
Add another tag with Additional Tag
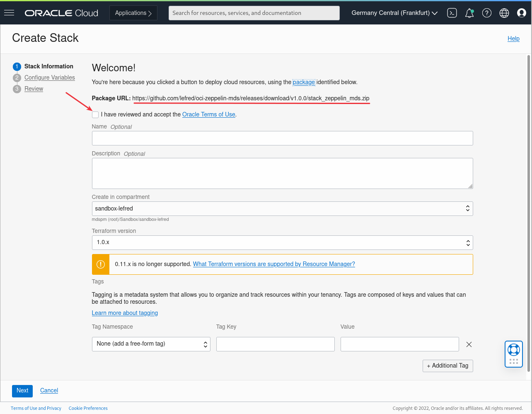[447, 366]
